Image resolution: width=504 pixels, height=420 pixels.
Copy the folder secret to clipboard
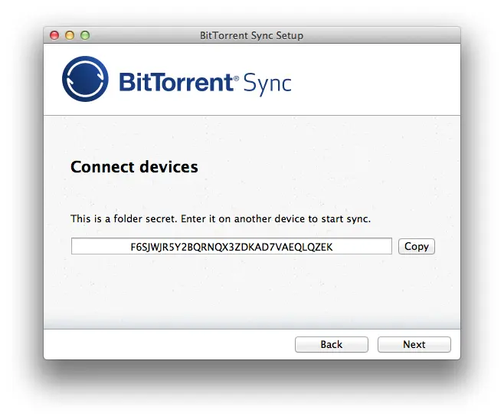coord(417,246)
